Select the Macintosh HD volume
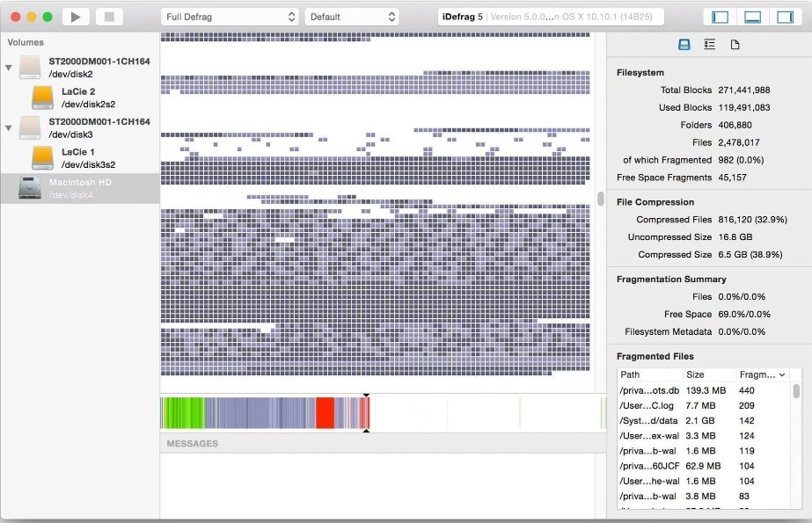812x523 pixels. 80,188
